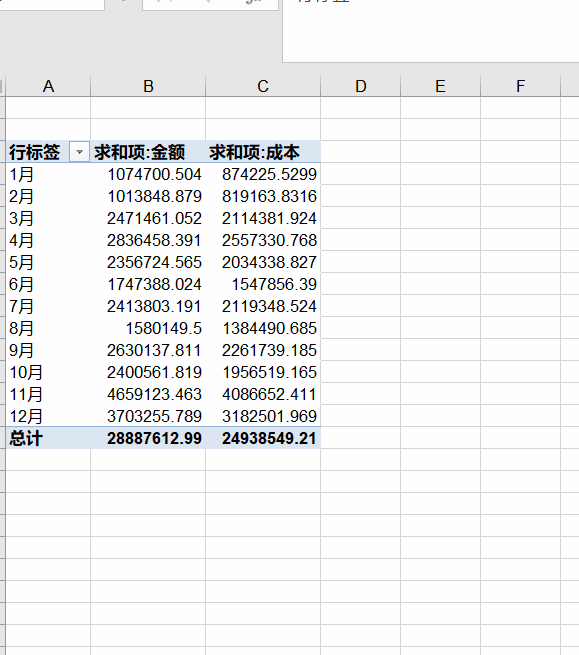Select column D header
The height and width of the screenshot is (655, 579).
[x=361, y=86]
